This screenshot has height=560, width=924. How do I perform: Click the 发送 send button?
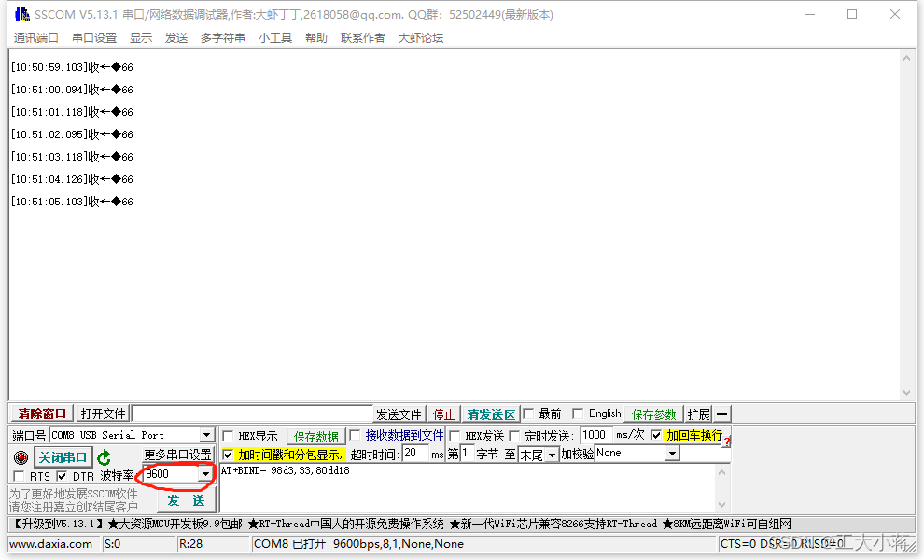[187, 500]
